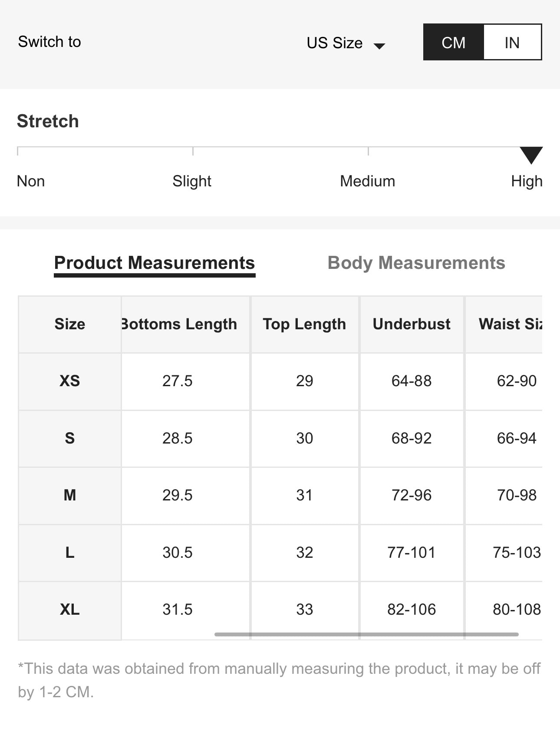Click the Bottoms Length column header
This screenshot has width=560, height=732.
(179, 324)
